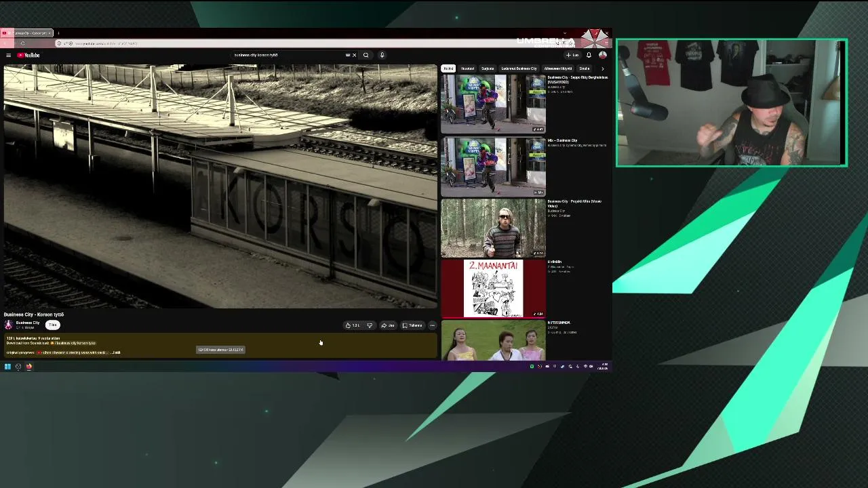Share the video with the Jaa button
Viewport: 868px width, 488px height.
(387, 325)
